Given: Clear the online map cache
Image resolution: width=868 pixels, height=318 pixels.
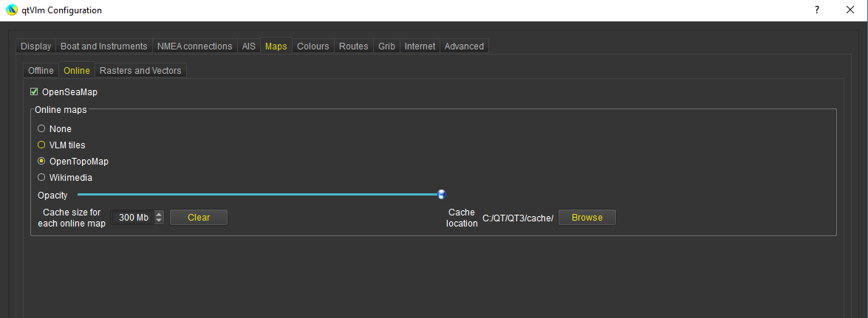Looking at the screenshot, I should pos(199,218).
